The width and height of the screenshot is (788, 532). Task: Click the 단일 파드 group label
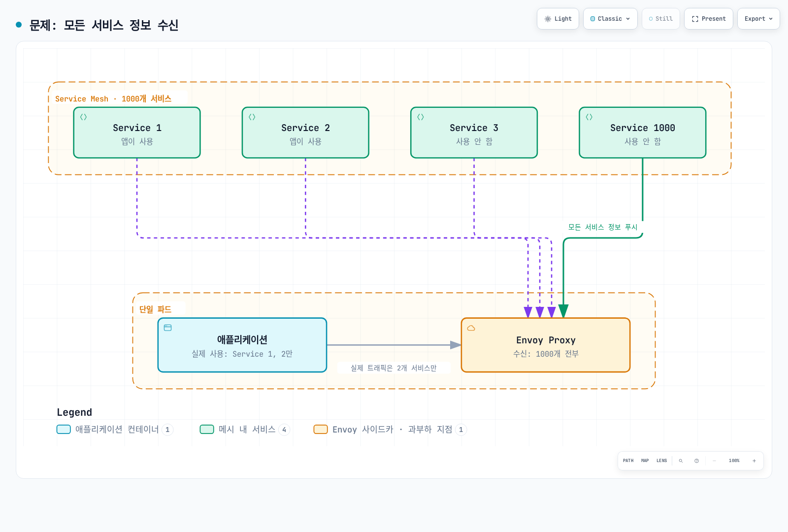[x=155, y=309]
